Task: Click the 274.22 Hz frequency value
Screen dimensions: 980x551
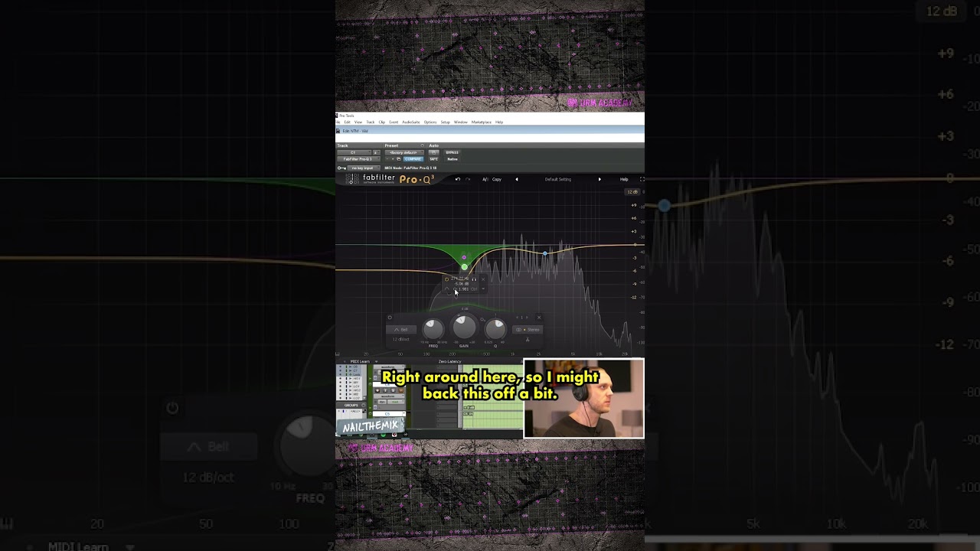Action: click(459, 279)
